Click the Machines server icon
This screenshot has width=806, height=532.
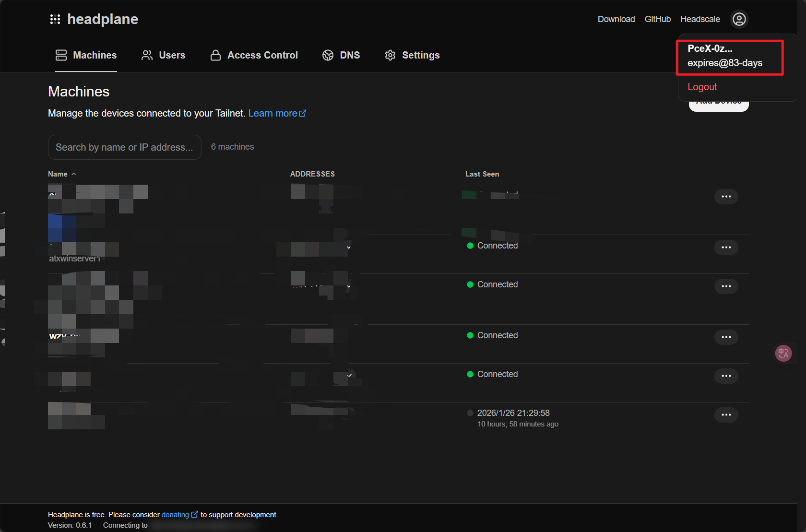coord(61,55)
